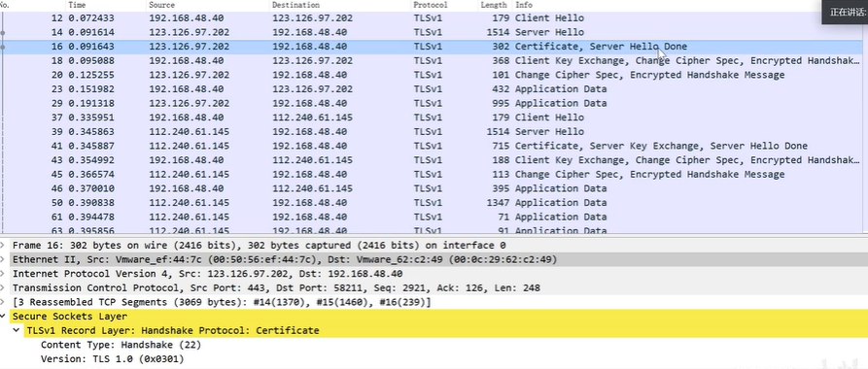
Task: Click time 0.345887 in packet 41
Action: 92,146
